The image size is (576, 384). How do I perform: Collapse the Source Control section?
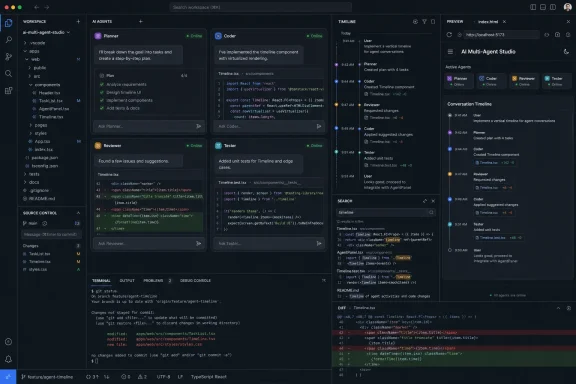tap(78, 213)
